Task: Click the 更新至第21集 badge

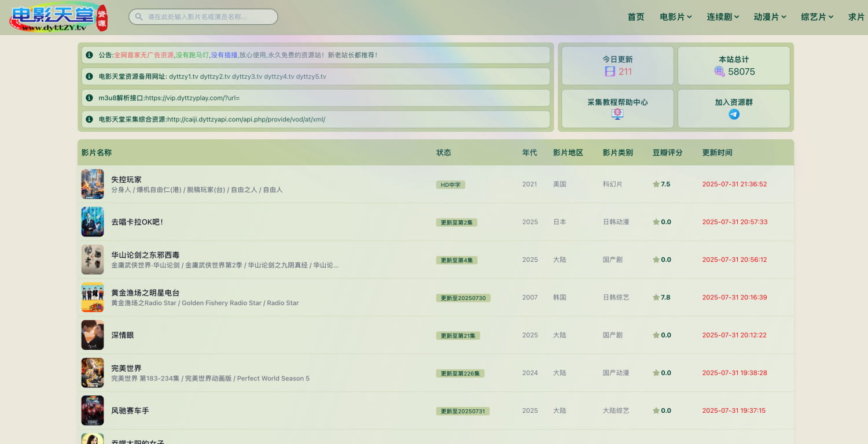Action: [x=458, y=336]
